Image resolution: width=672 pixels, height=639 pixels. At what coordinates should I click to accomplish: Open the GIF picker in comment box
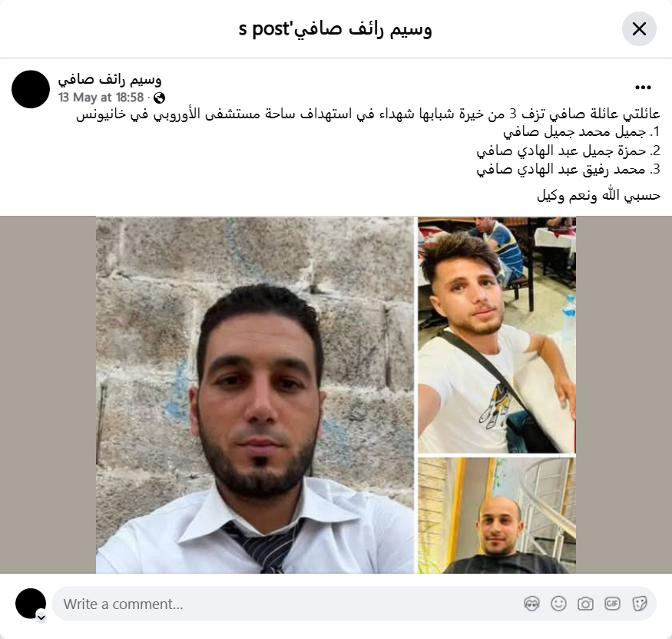[612, 604]
